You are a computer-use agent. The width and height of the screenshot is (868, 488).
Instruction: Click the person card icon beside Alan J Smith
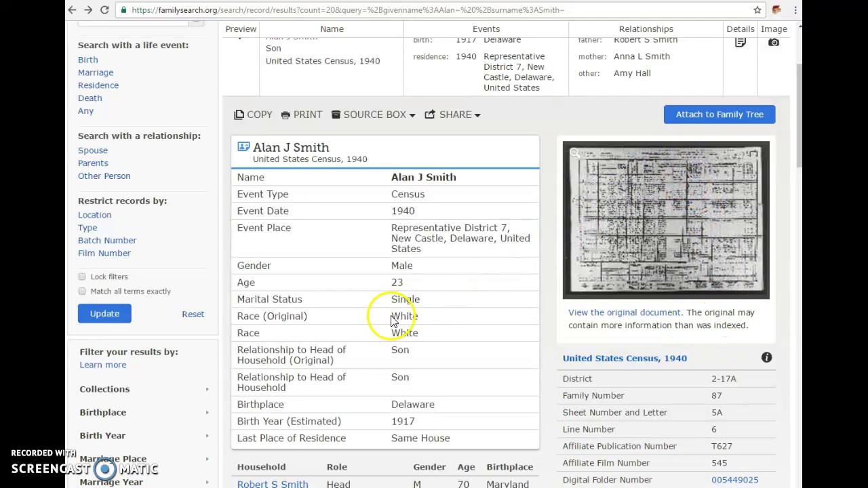click(243, 147)
